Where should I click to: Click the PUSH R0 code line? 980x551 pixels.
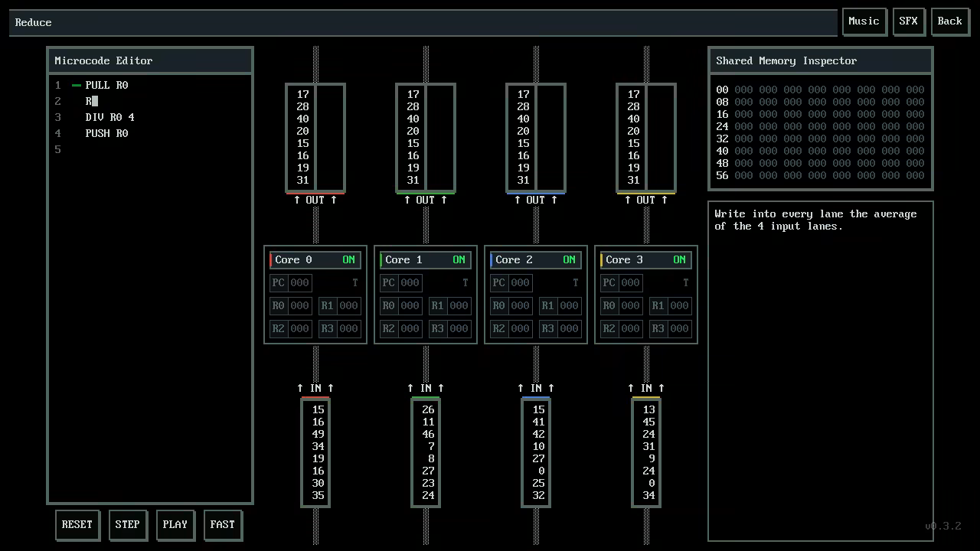[106, 133]
